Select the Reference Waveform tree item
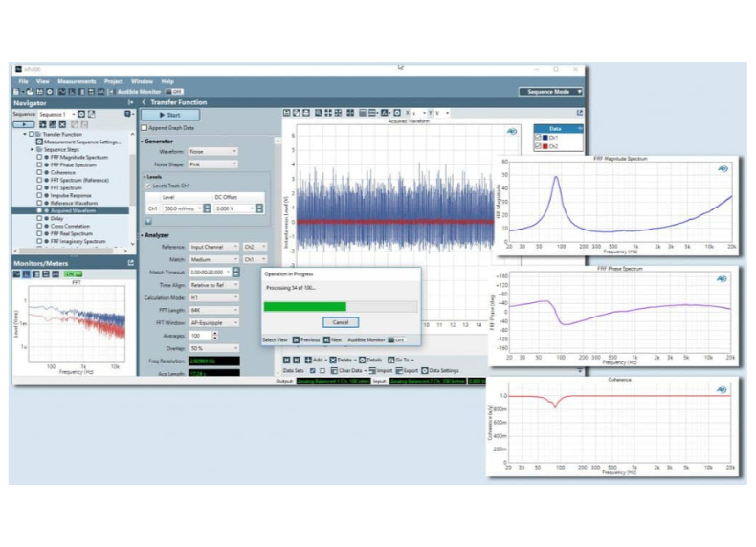 74,203
